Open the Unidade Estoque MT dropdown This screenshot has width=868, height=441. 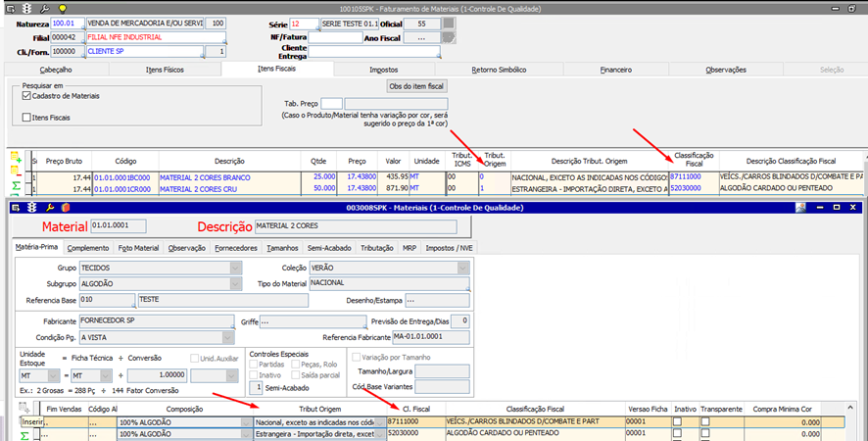point(53,375)
